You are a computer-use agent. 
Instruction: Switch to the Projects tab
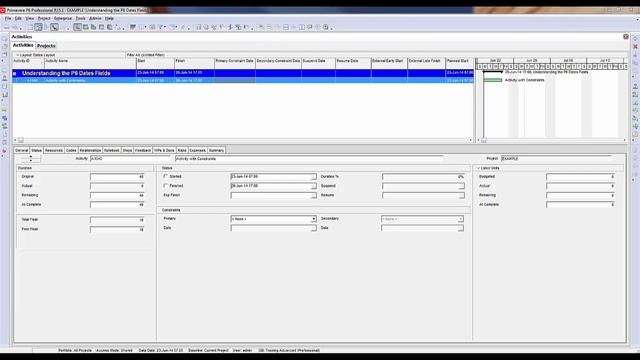(47, 46)
